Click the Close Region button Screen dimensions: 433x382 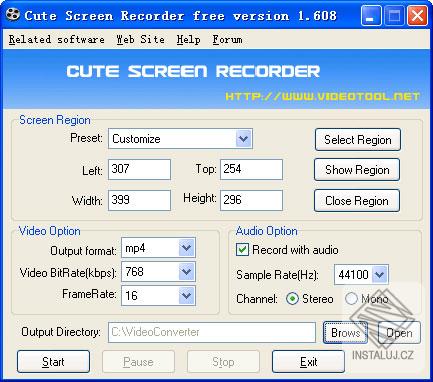tap(357, 201)
